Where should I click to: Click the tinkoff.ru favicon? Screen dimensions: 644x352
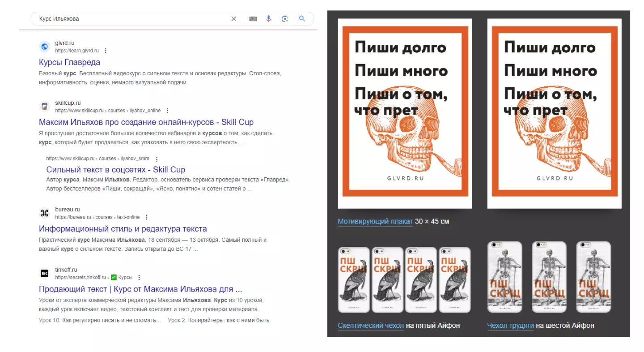point(44,273)
